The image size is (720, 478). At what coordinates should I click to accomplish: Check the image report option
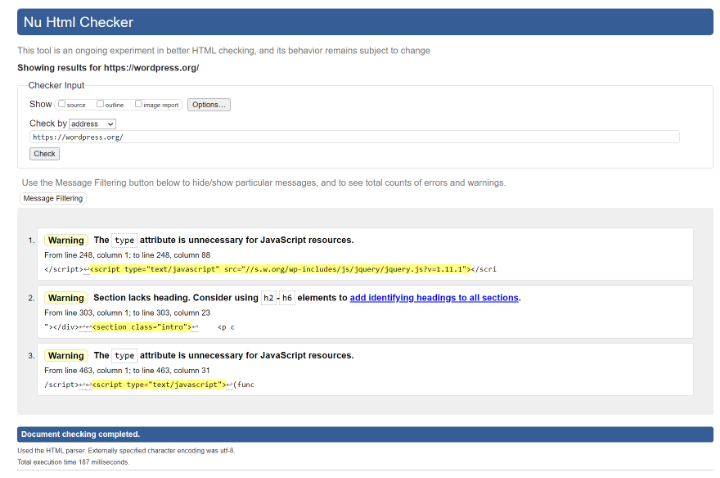[x=139, y=104]
